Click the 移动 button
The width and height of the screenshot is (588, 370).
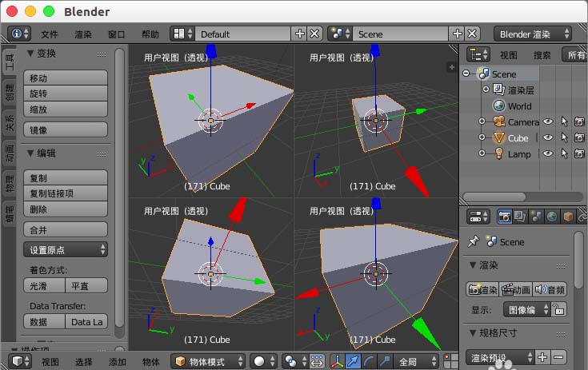tap(66, 78)
